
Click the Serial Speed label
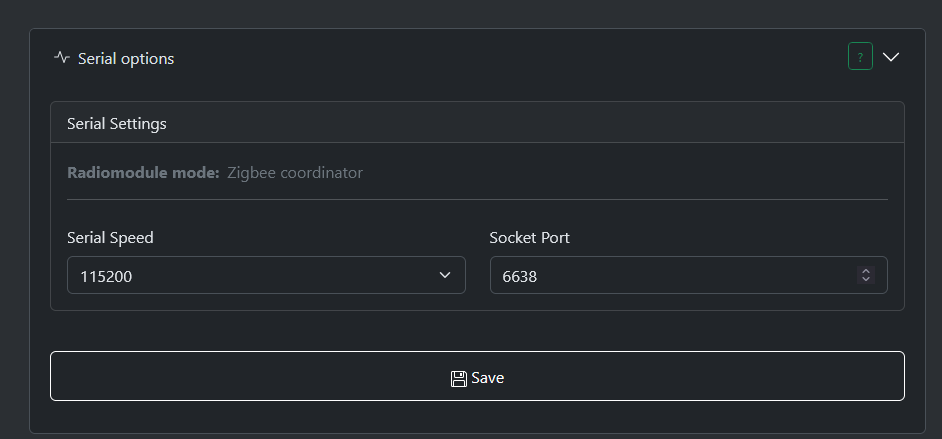[x=111, y=238]
